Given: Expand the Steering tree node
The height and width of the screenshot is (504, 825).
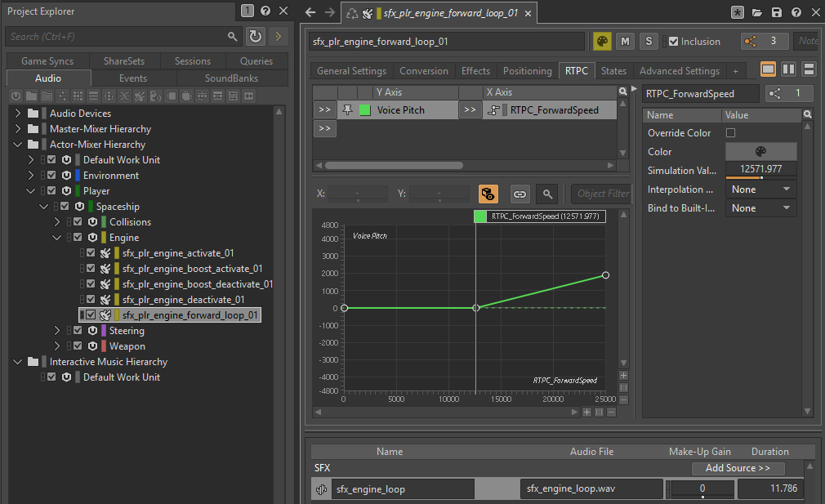Looking at the screenshot, I should coord(57,331).
